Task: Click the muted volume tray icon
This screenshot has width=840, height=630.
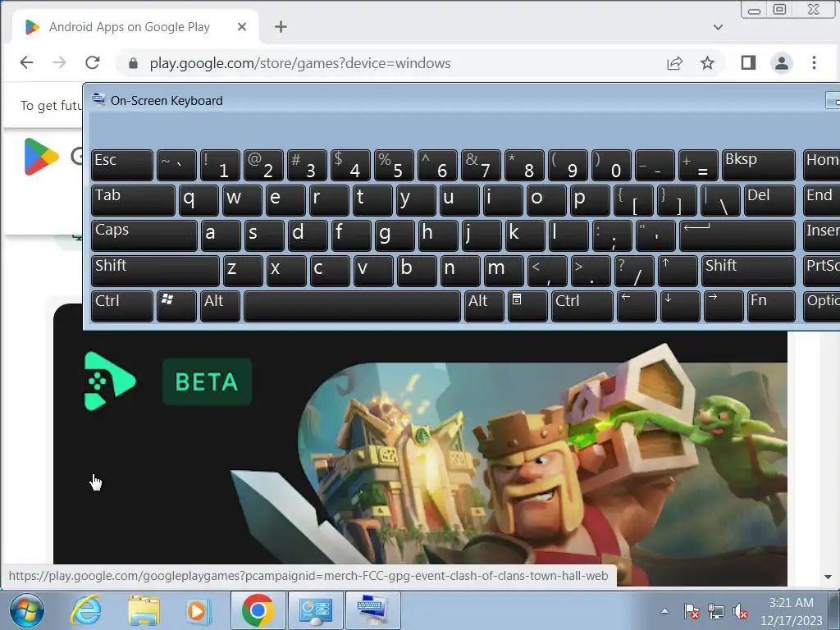Action: coord(741,611)
